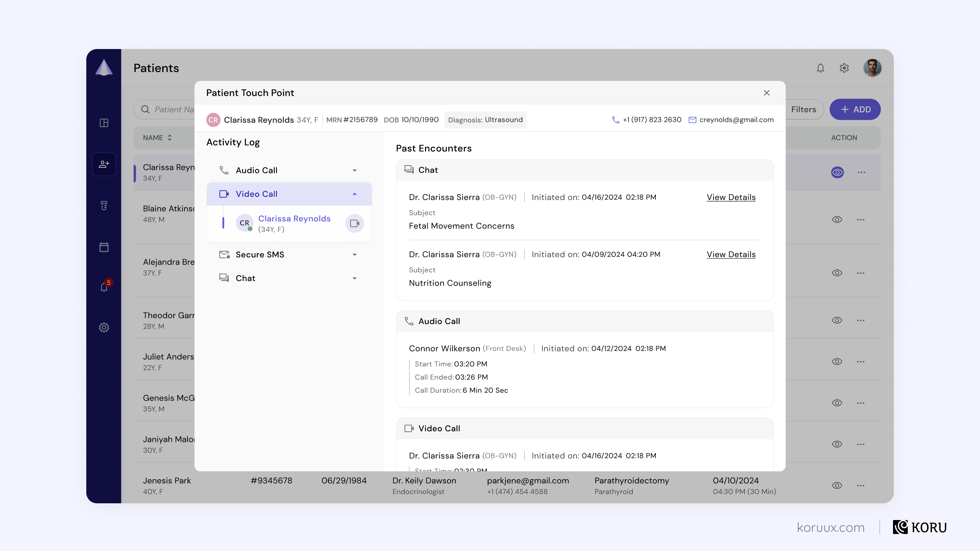
Task: Open notifications bell with 5 alerts
Action: pyautogui.click(x=104, y=287)
